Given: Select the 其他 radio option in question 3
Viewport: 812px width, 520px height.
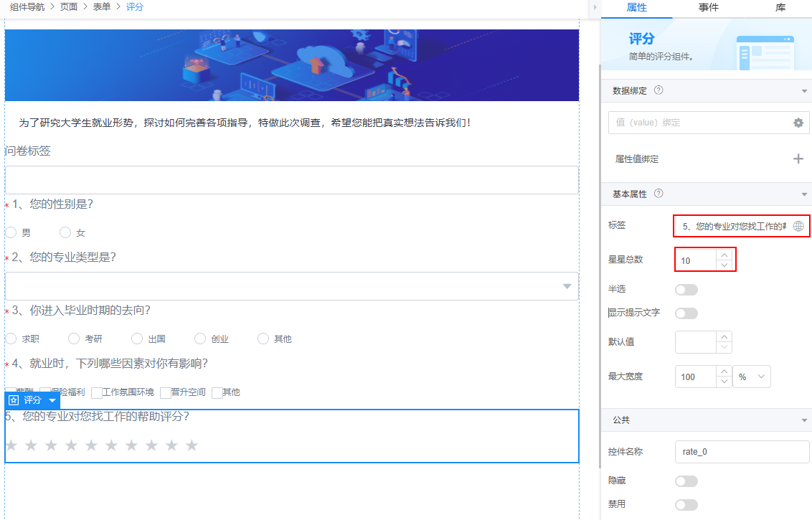Looking at the screenshot, I should point(263,339).
